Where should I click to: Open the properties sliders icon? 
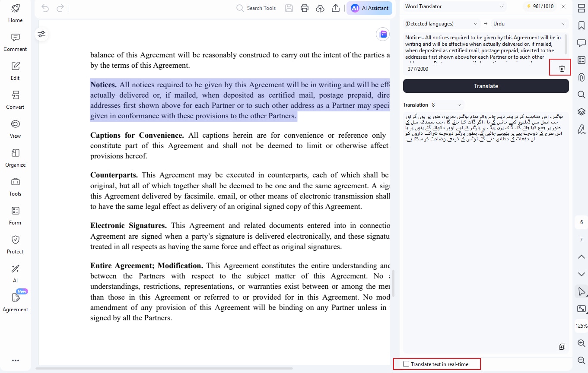(41, 34)
